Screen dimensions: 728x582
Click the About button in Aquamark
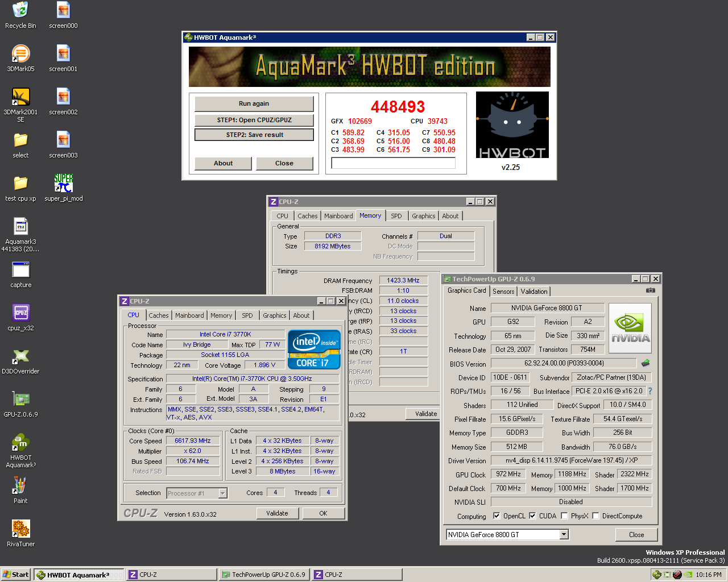(223, 163)
